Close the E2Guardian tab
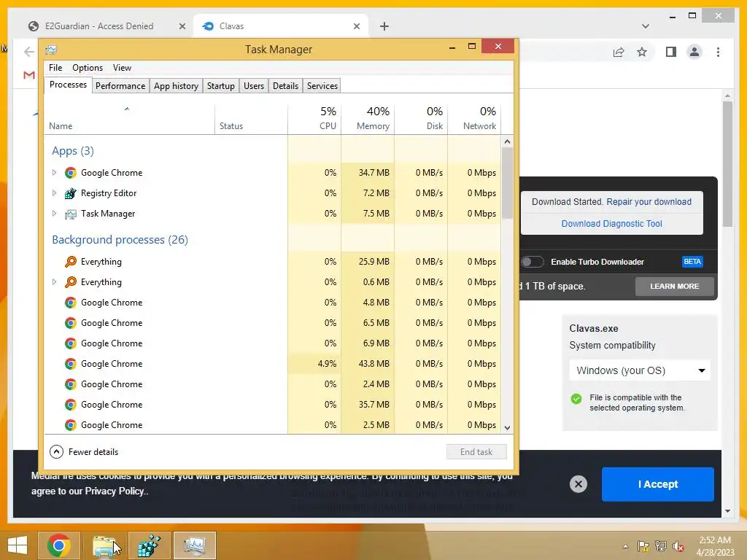 click(x=182, y=26)
